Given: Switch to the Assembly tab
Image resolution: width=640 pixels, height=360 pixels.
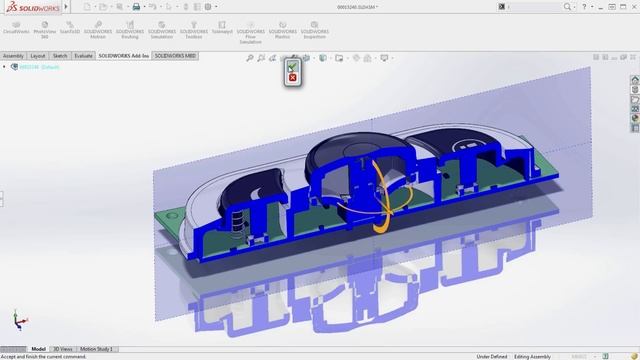Looking at the screenshot, I should [13, 56].
